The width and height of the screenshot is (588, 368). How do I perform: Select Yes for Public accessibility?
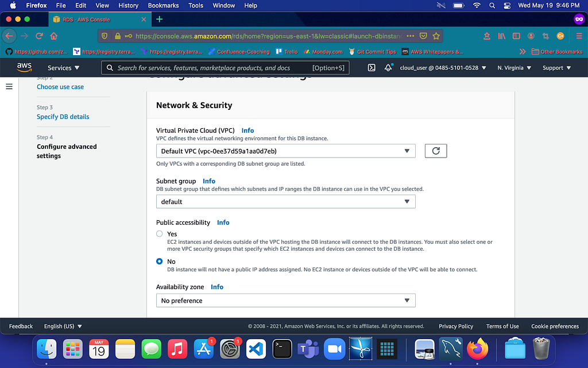160,234
